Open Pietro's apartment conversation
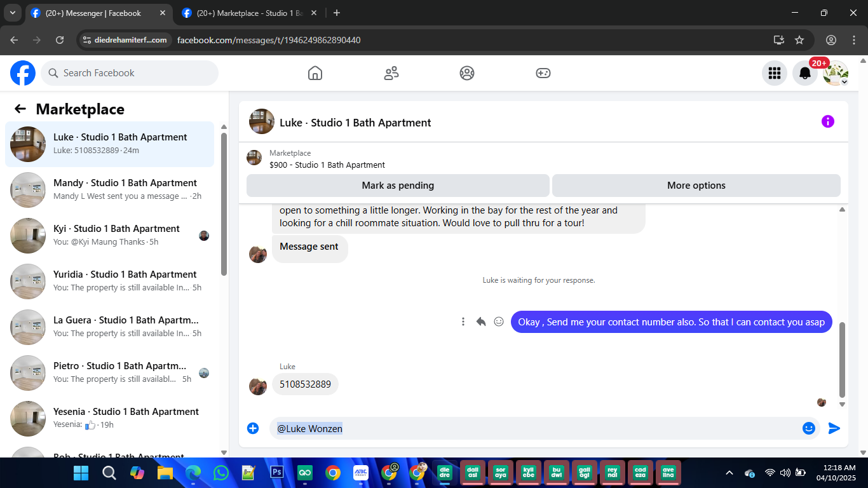Screen dimensions: 868x488 [110, 373]
